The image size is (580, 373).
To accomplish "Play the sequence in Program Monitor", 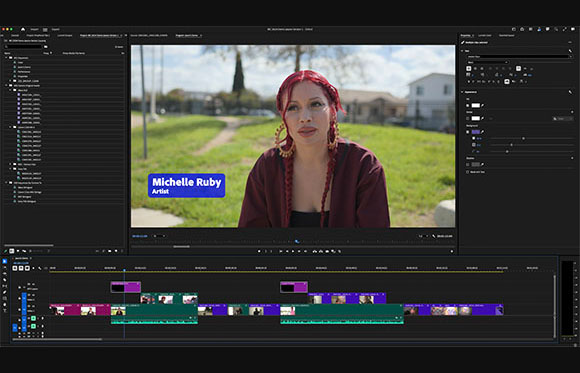I will [293, 251].
